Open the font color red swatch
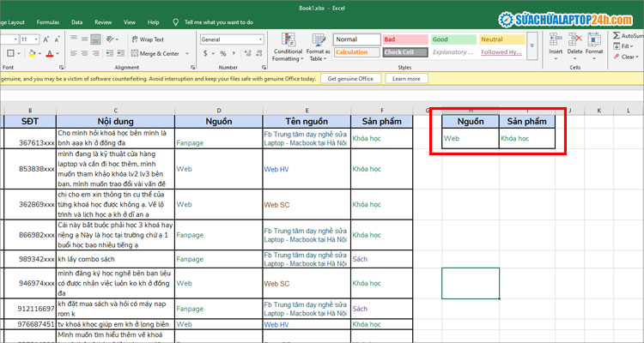The height and width of the screenshot is (343, 644). (49, 53)
